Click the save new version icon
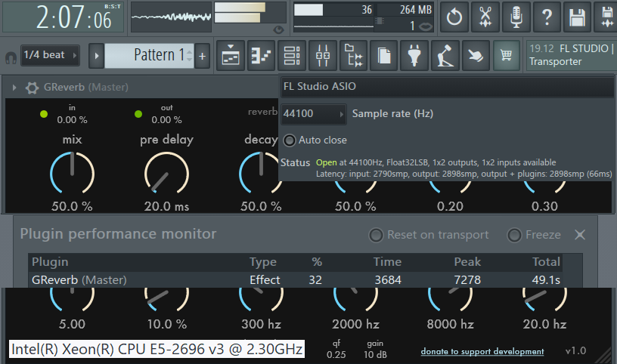The height and width of the screenshot is (364, 617). (606, 17)
